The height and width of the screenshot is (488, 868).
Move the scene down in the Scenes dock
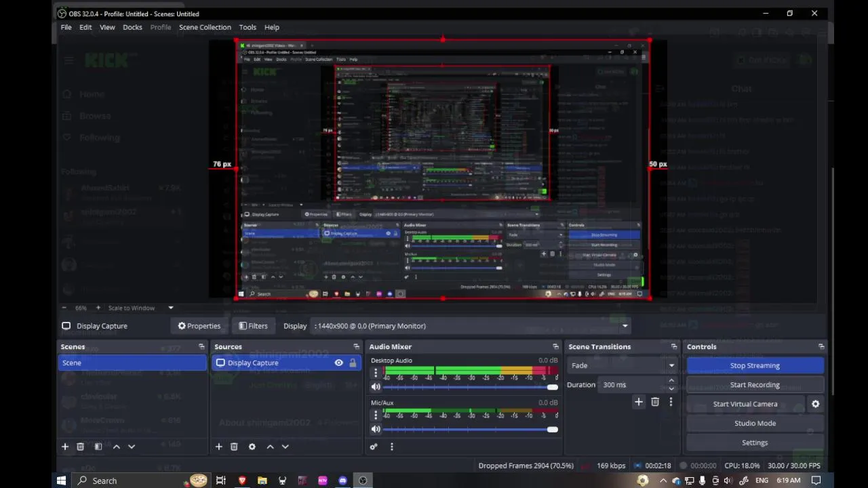(132, 447)
